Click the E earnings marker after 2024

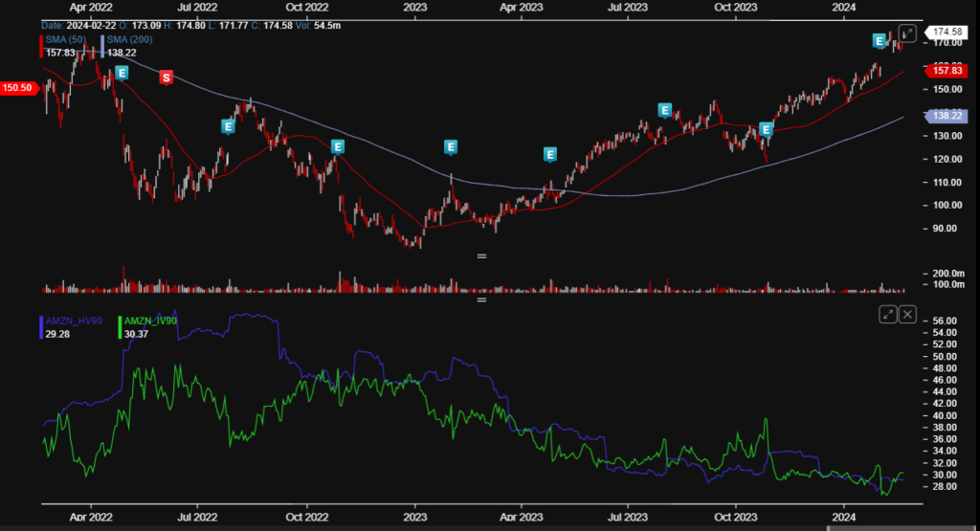[x=880, y=42]
